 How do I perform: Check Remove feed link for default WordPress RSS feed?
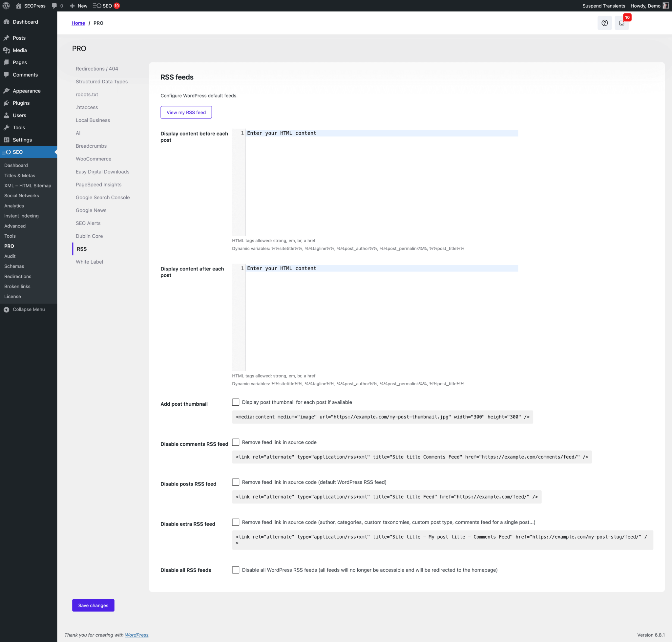(235, 482)
